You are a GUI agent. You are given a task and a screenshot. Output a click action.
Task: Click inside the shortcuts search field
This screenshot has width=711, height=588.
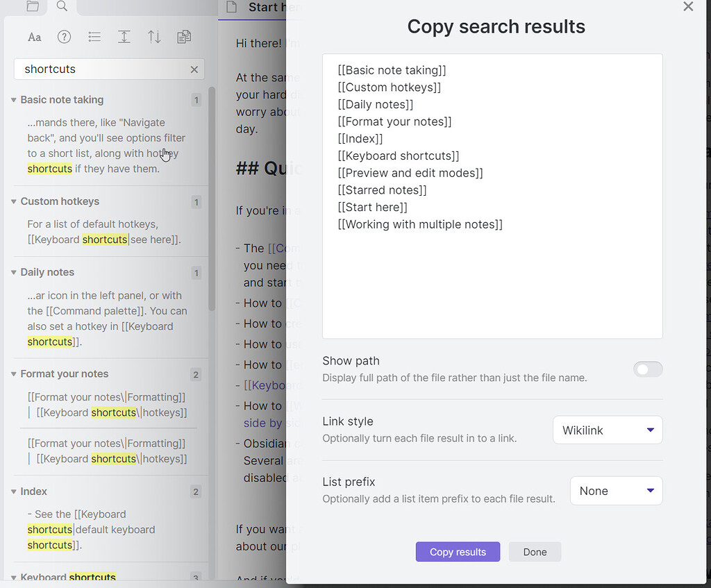pos(104,69)
